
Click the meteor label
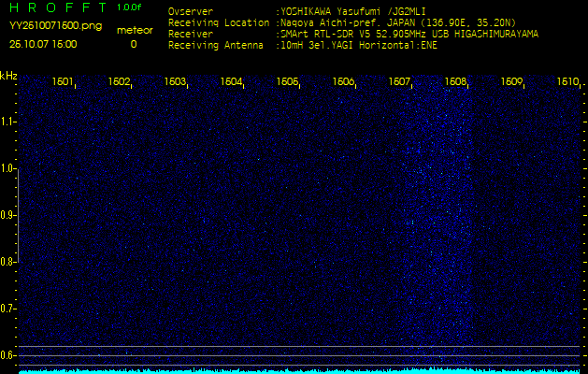(135, 31)
